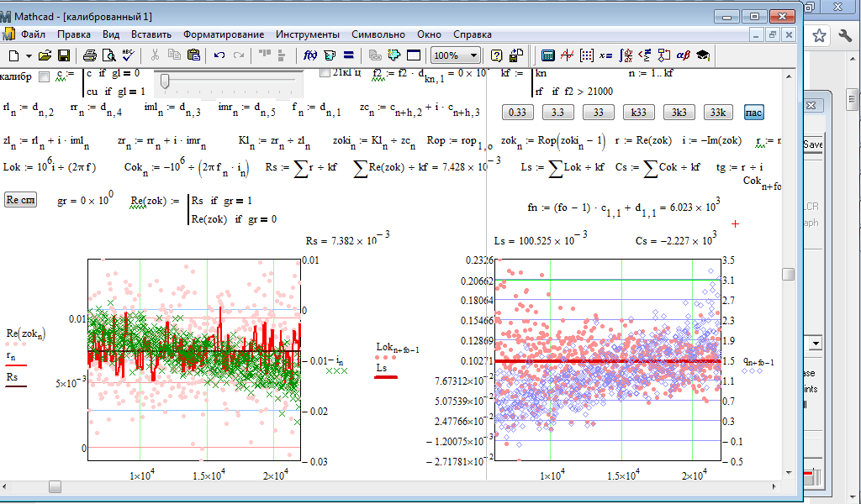Open Symbolic keyword palette with graduation cap
861x504 pixels.
(x=703, y=55)
